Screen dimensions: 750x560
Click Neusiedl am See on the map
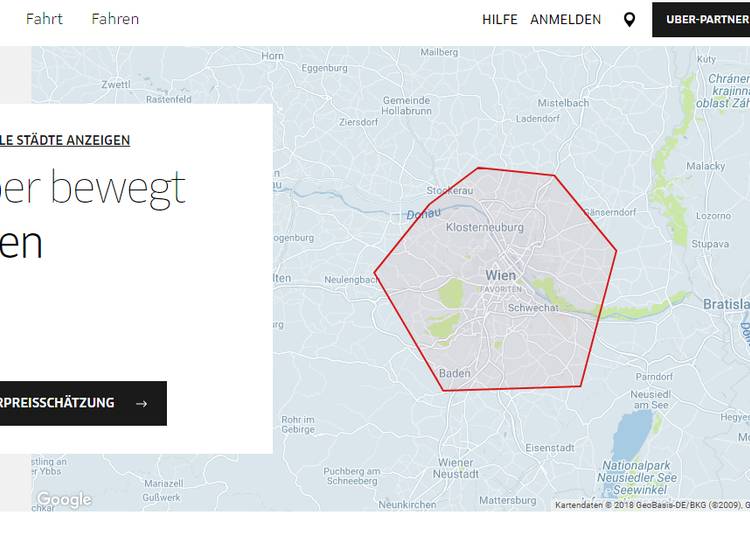(651, 399)
